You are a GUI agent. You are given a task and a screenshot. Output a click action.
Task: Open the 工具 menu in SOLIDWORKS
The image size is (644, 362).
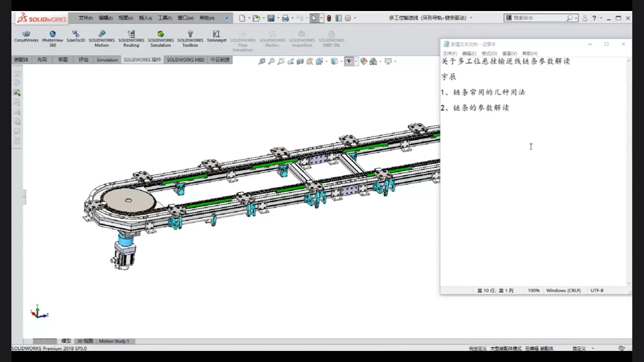pyautogui.click(x=165, y=18)
